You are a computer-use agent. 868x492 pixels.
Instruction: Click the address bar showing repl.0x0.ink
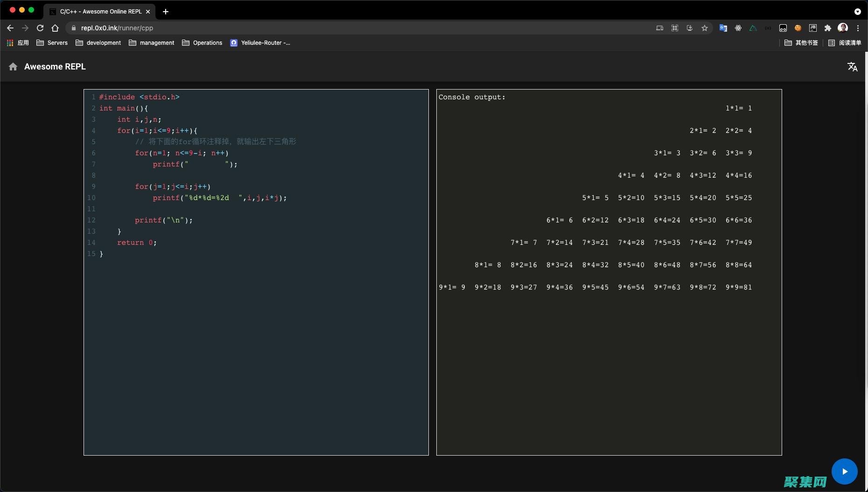[117, 28]
